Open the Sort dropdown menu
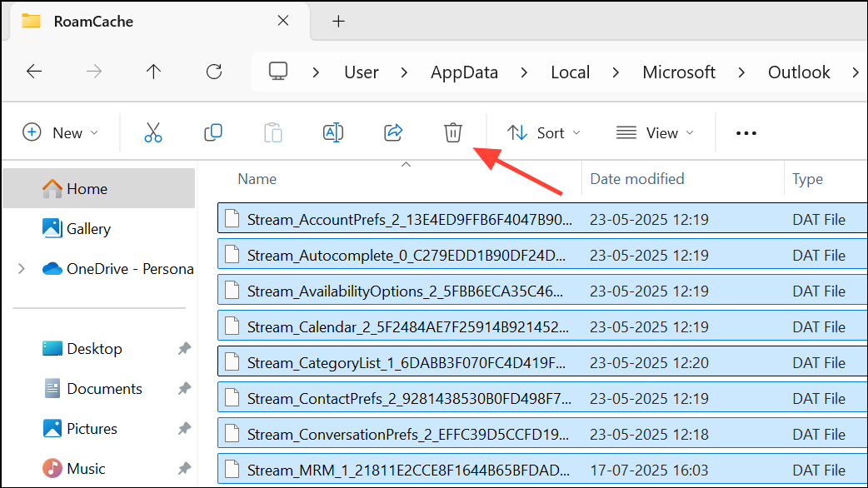The image size is (868, 488). [544, 132]
